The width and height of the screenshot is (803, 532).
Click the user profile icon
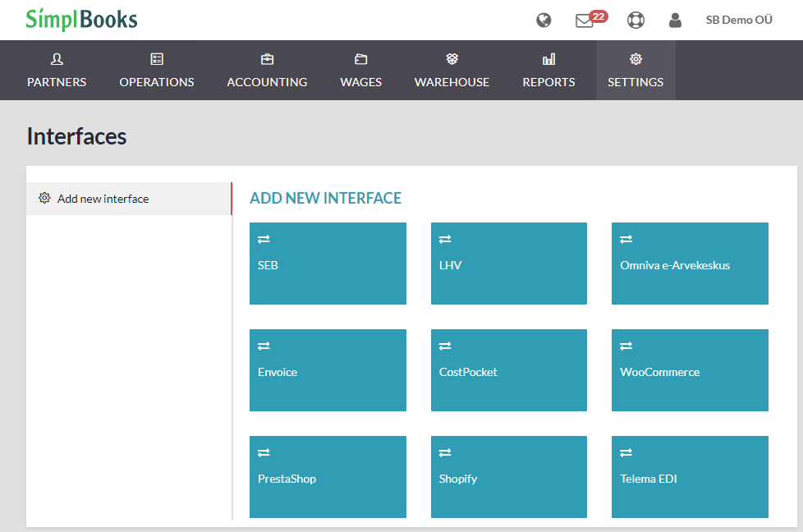click(x=675, y=20)
